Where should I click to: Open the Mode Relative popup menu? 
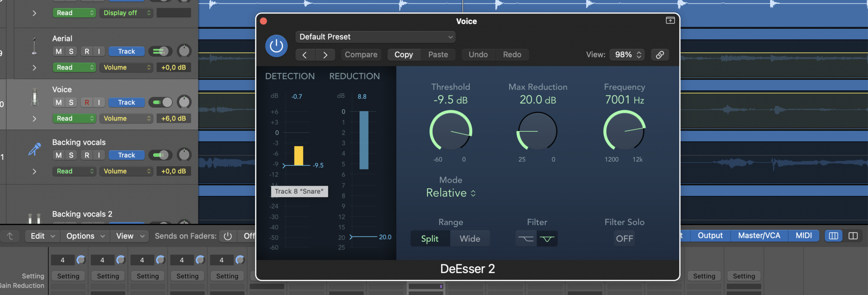pyautogui.click(x=451, y=193)
